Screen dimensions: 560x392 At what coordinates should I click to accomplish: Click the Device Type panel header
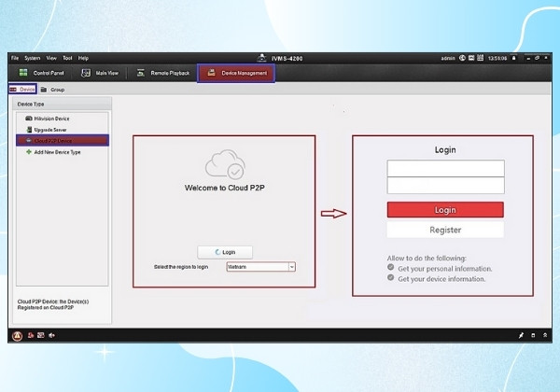coord(63,104)
